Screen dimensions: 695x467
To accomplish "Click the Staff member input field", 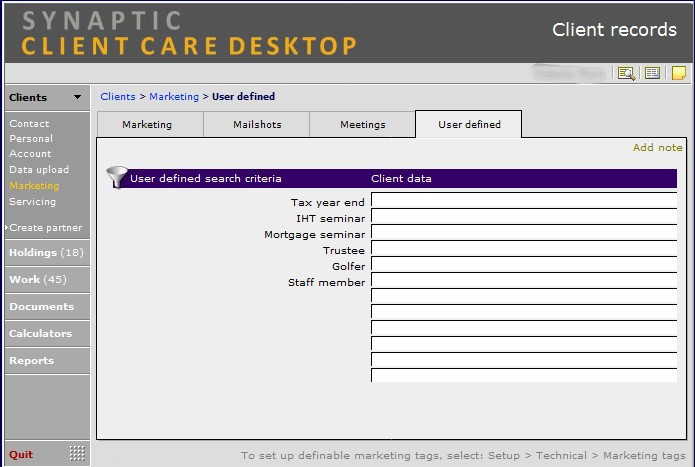I will (524, 280).
